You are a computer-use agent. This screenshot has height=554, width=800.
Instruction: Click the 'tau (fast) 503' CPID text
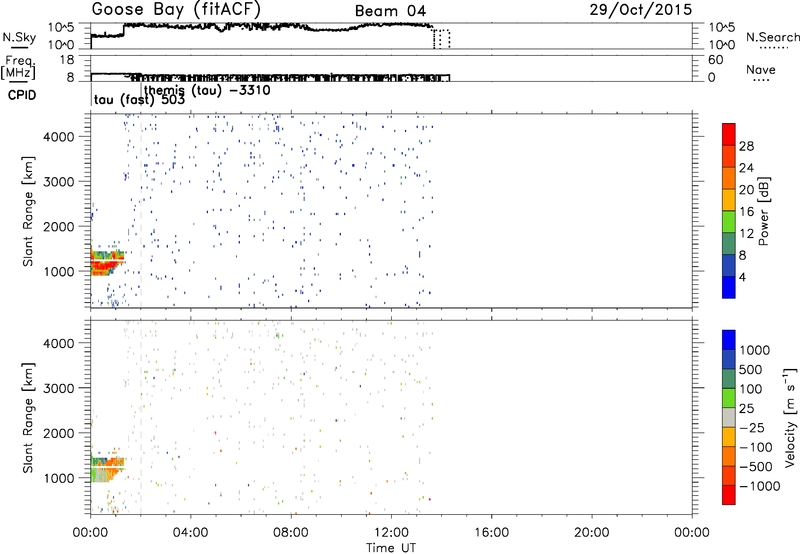[139, 99]
